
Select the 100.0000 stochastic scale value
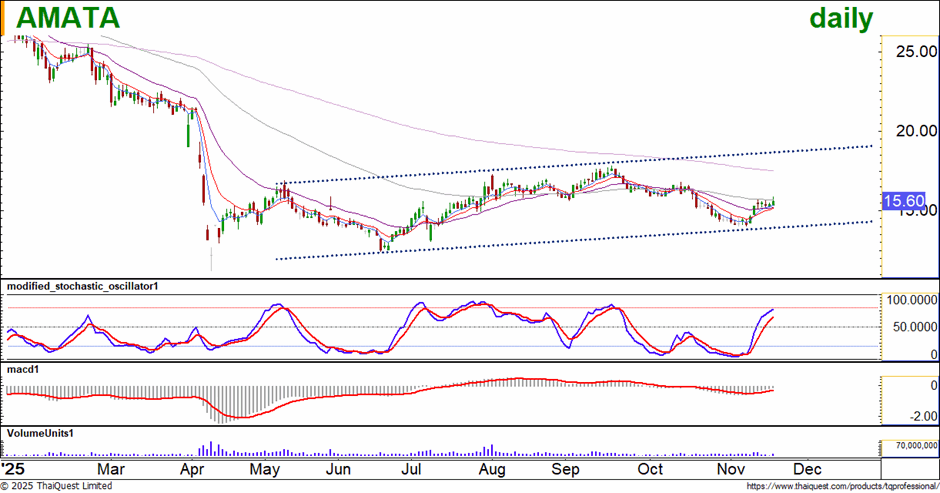(909, 300)
